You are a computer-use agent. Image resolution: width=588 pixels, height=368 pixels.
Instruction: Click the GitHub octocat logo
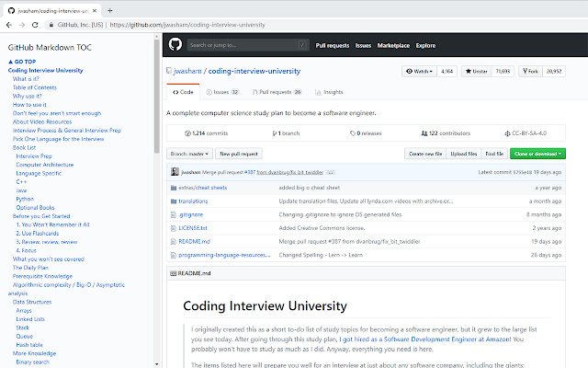pos(175,44)
